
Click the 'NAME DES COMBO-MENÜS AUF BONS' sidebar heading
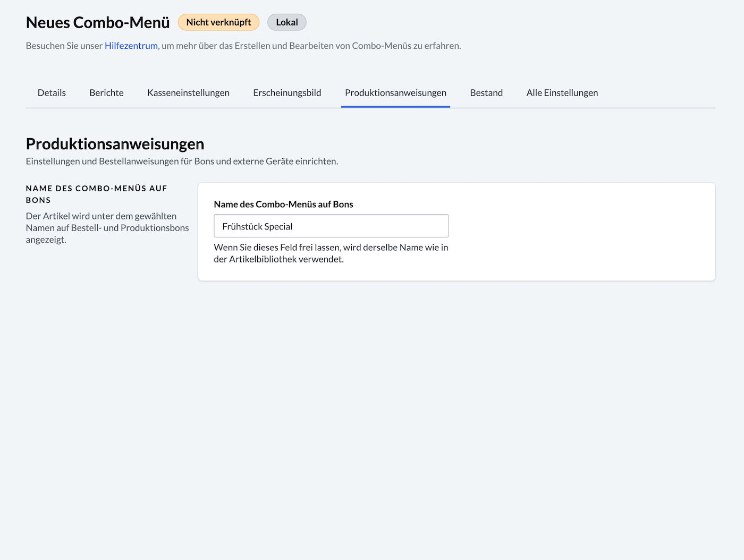97,194
